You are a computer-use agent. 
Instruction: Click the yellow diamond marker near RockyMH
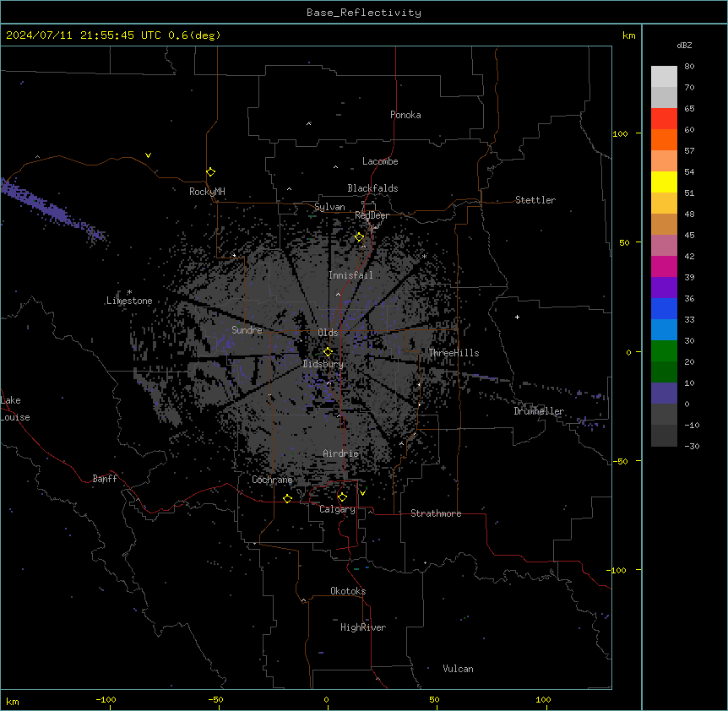point(211,172)
